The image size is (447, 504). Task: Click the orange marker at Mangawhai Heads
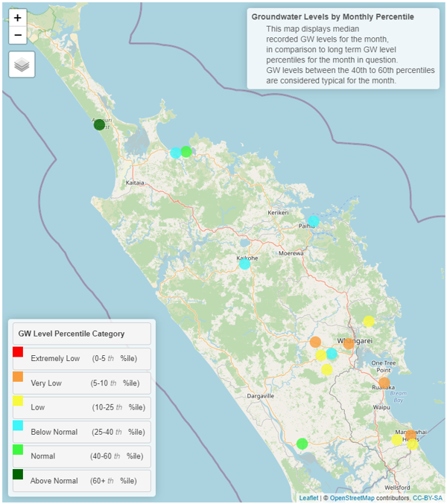tap(411, 434)
